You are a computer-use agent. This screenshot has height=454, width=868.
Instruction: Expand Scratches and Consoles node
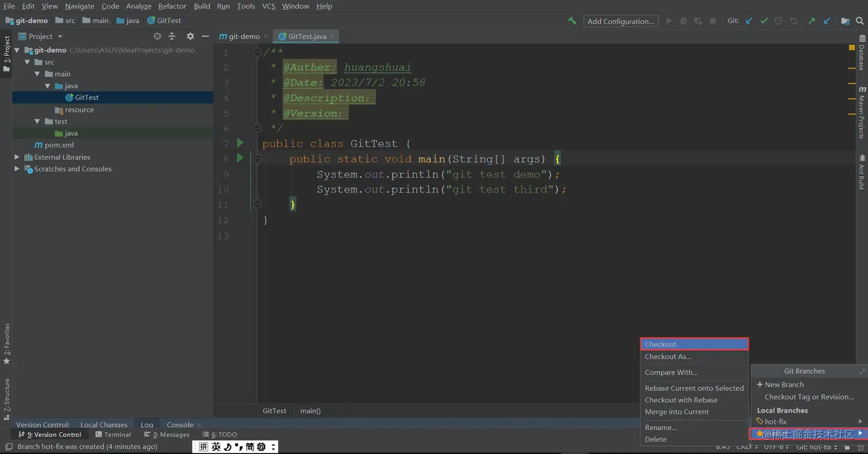pos(17,169)
